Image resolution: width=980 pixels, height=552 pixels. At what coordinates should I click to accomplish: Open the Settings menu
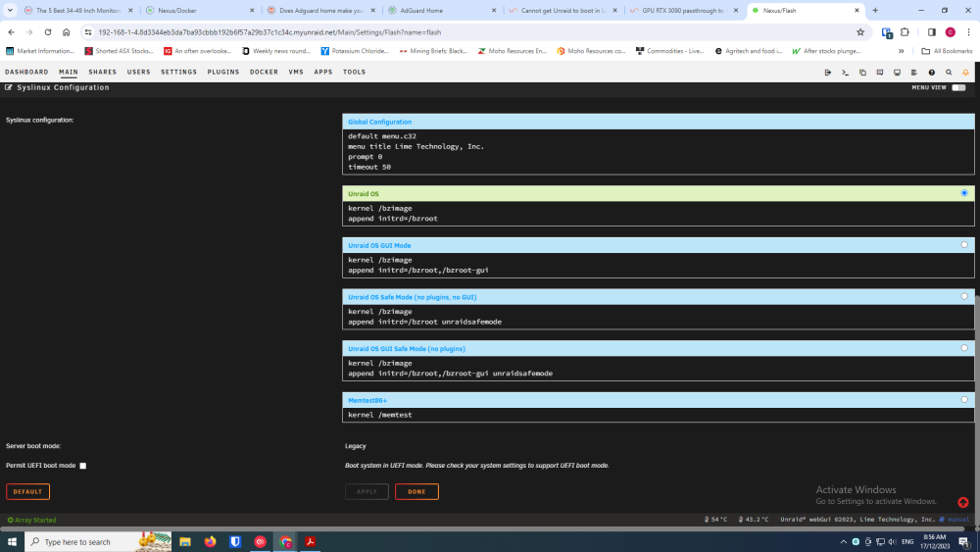click(178, 72)
